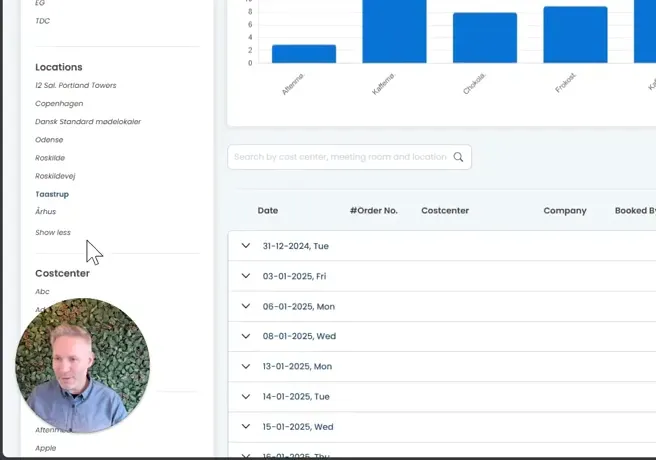
Task: Select the Abc costcenter
Action: point(42,291)
